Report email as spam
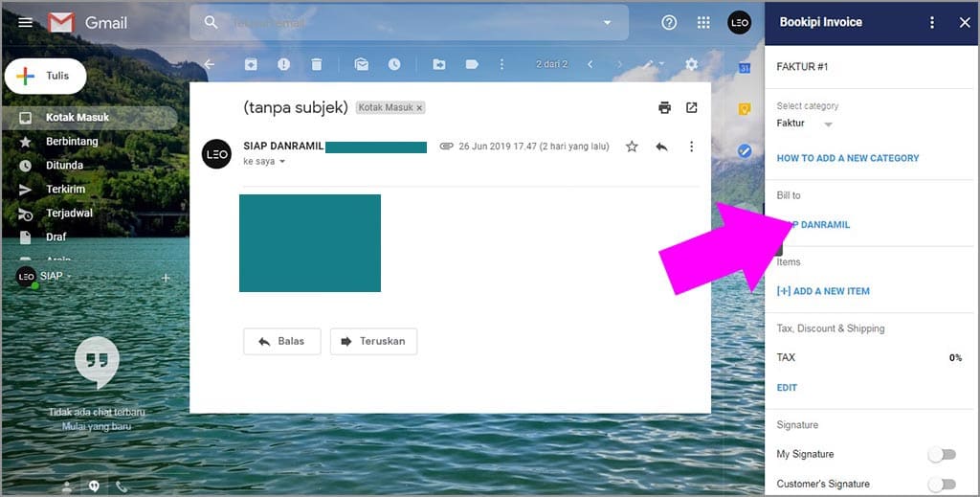Screen dimensions: 980x497 click(x=283, y=64)
